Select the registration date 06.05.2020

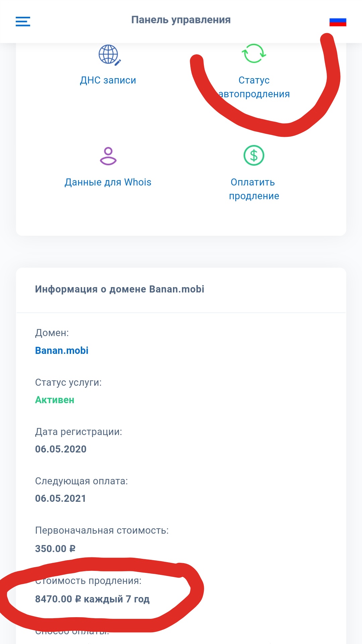tap(61, 449)
